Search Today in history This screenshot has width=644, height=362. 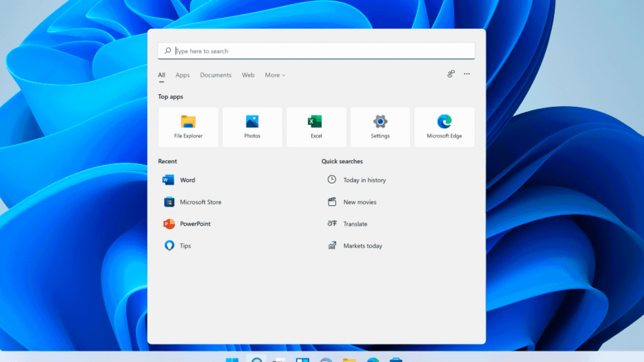pos(364,180)
